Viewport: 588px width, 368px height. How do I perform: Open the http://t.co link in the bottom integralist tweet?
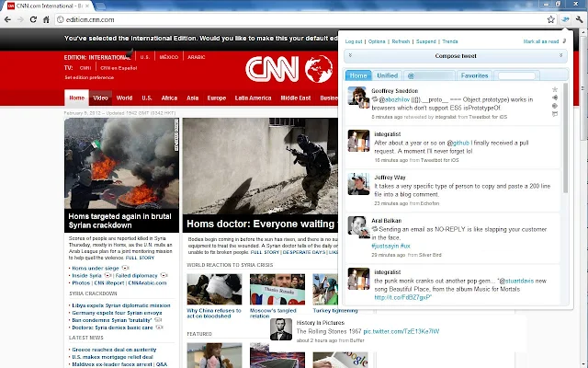pos(402,297)
